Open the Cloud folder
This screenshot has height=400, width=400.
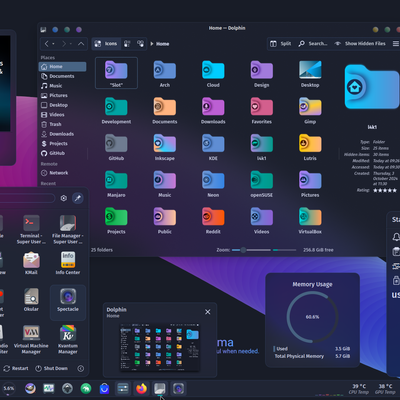point(213,74)
